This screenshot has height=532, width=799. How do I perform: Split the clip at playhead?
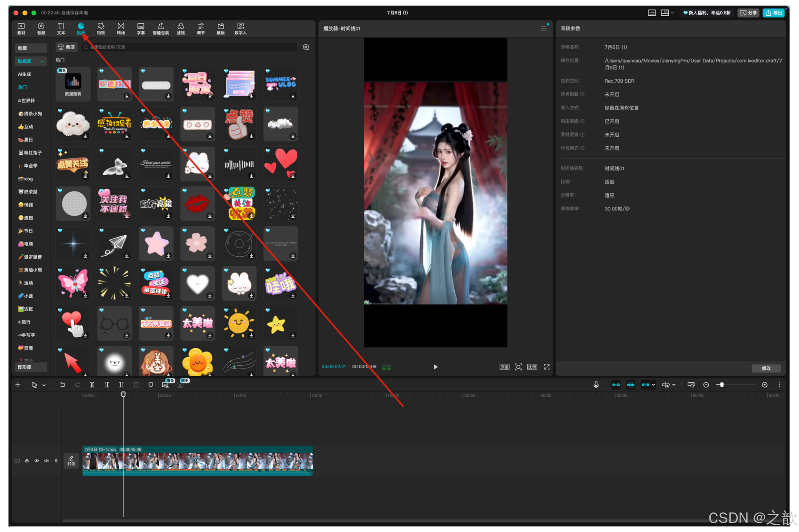(x=92, y=385)
